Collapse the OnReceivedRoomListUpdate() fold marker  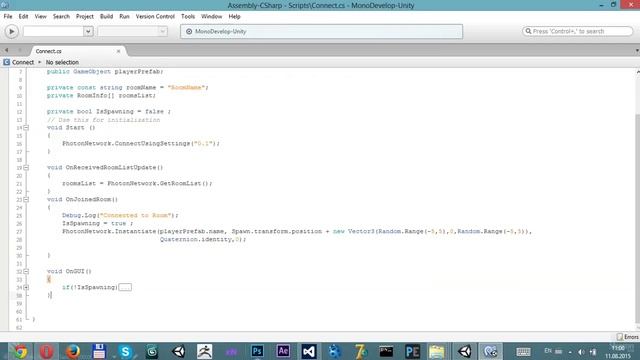(26, 168)
